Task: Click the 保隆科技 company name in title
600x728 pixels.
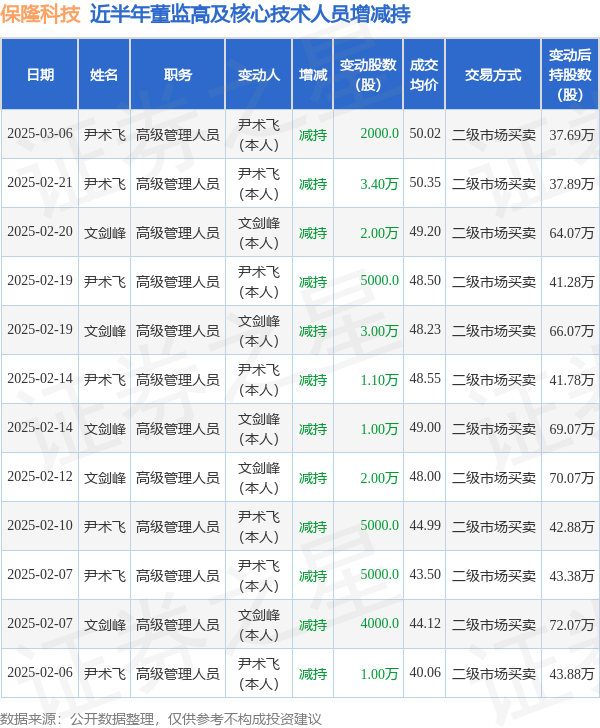Action: [x=40, y=16]
